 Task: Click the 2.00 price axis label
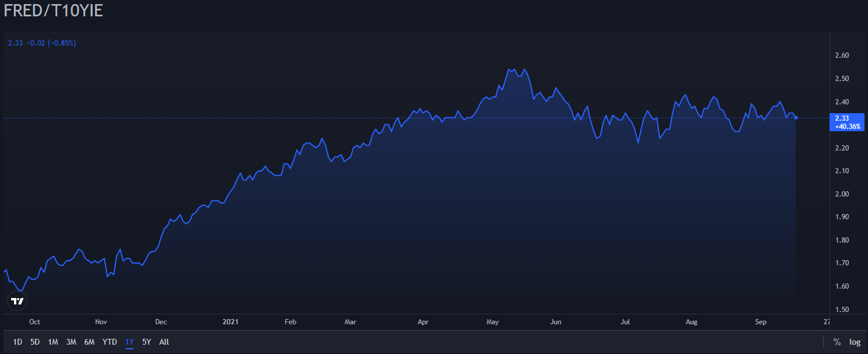click(x=841, y=194)
